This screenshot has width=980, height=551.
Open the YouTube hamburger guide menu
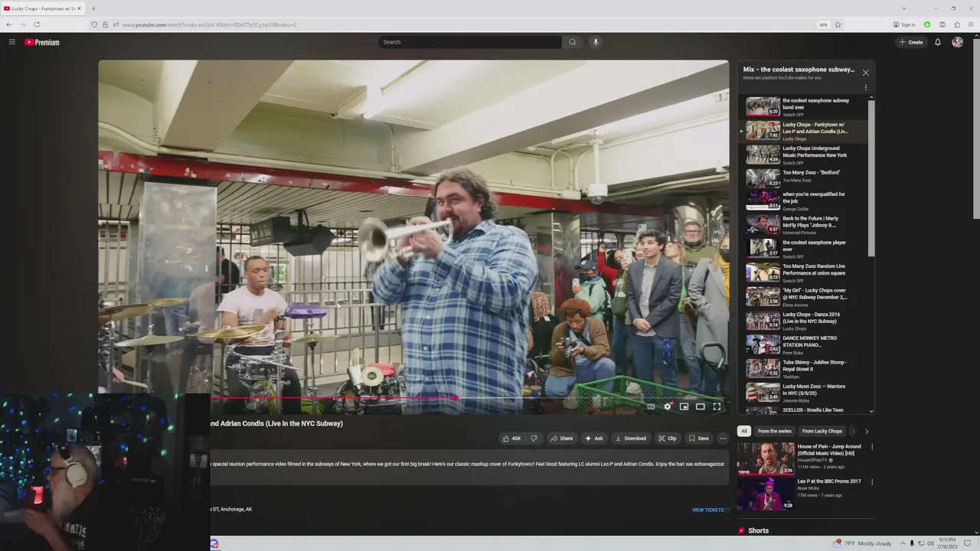[11, 42]
